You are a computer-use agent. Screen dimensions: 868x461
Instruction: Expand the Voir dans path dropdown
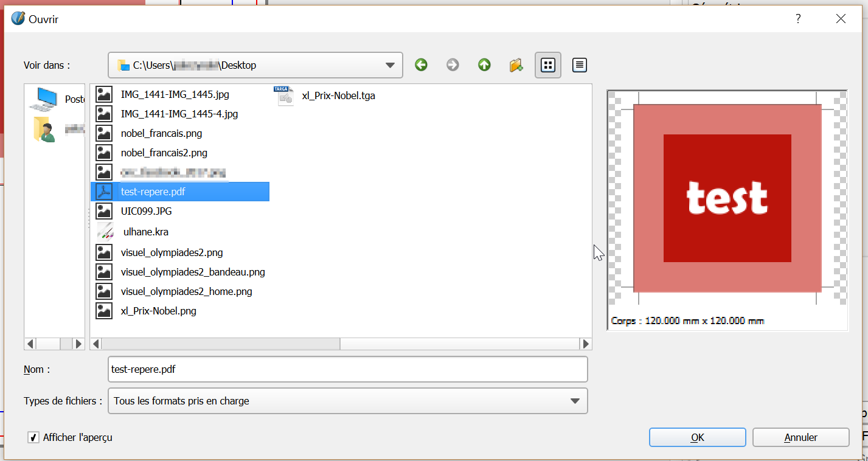391,66
